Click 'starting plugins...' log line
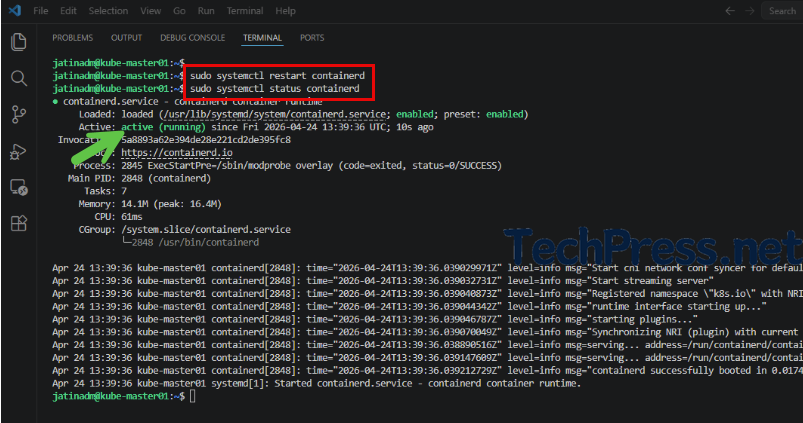Viewport: 803px width, 423px height. click(374, 319)
